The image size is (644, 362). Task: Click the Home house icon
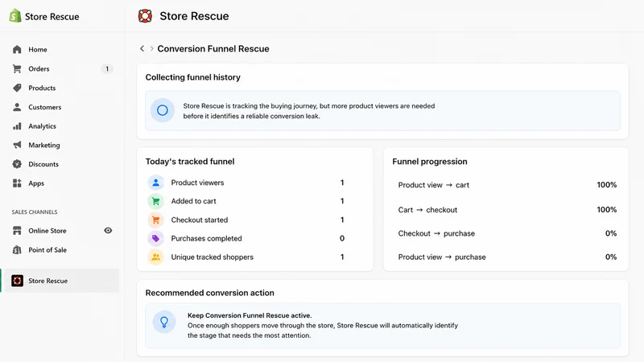point(17,49)
